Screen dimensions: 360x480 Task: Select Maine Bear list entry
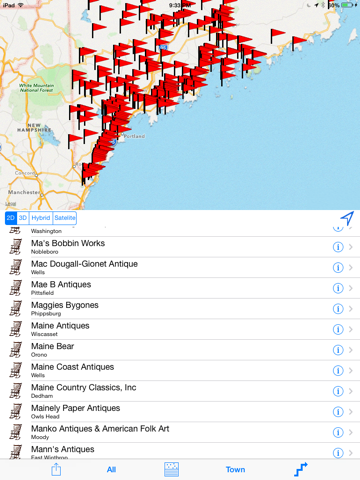(x=180, y=350)
